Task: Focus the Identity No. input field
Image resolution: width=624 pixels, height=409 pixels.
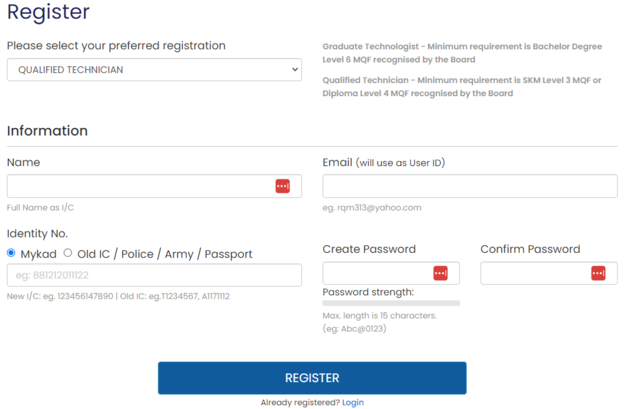Action: [154, 275]
